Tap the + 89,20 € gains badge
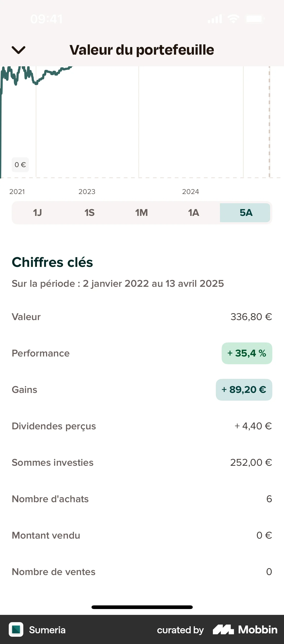The image size is (284, 644). pos(244,390)
